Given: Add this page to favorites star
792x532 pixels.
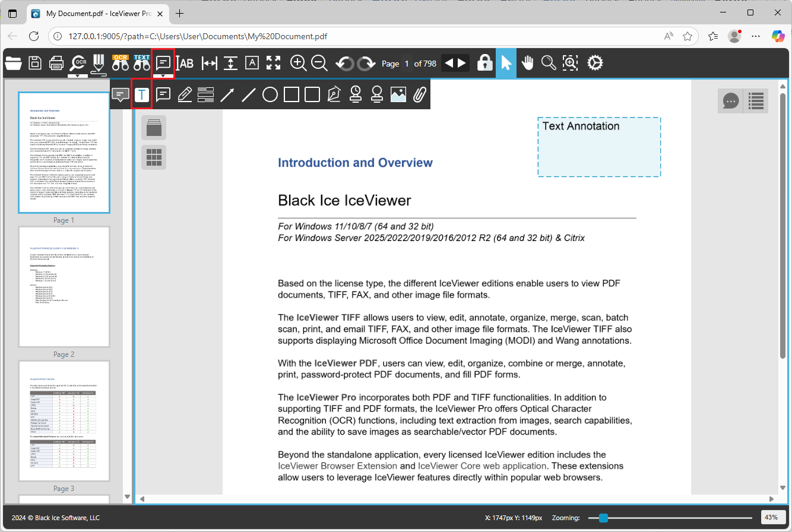Looking at the screenshot, I should [x=688, y=36].
